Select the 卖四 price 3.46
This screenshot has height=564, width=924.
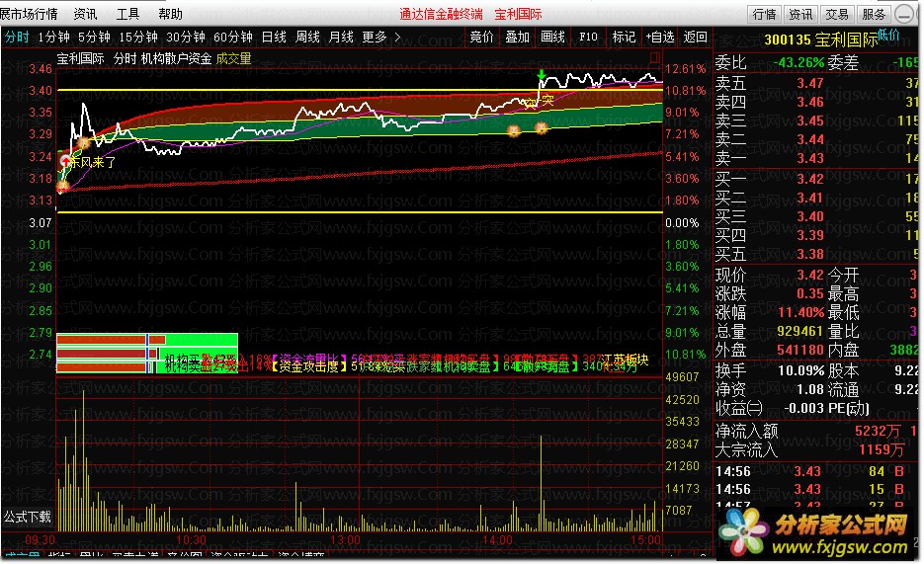click(810, 102)
